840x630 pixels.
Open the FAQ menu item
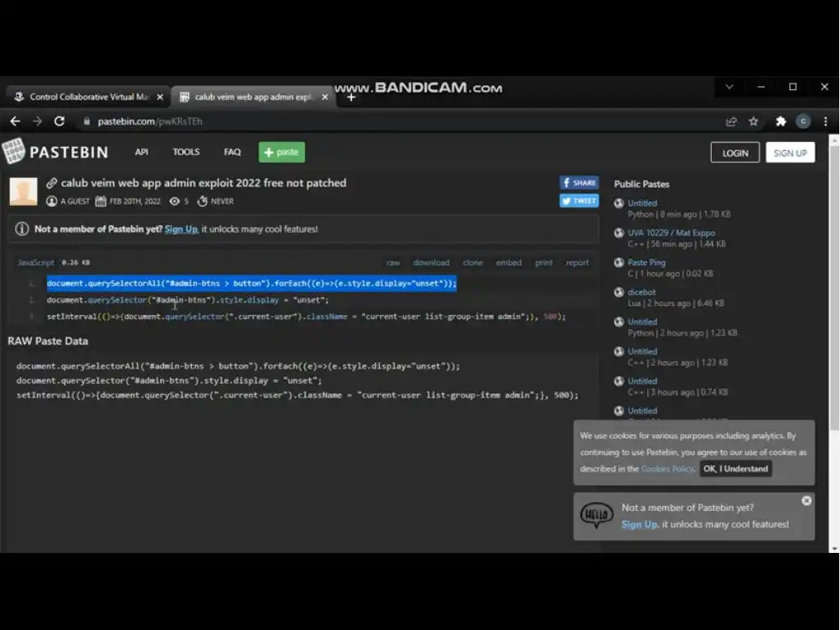coord(232,152)
